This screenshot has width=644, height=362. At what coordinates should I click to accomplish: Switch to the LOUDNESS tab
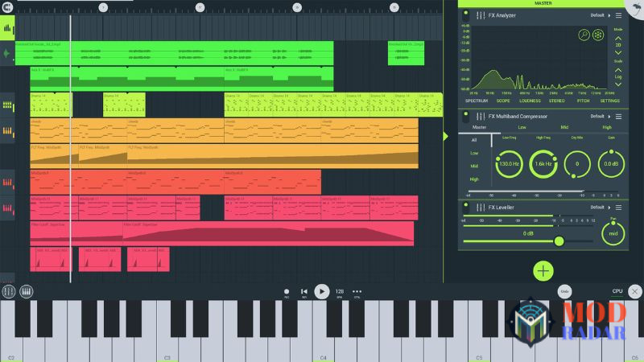pos(530,101)
